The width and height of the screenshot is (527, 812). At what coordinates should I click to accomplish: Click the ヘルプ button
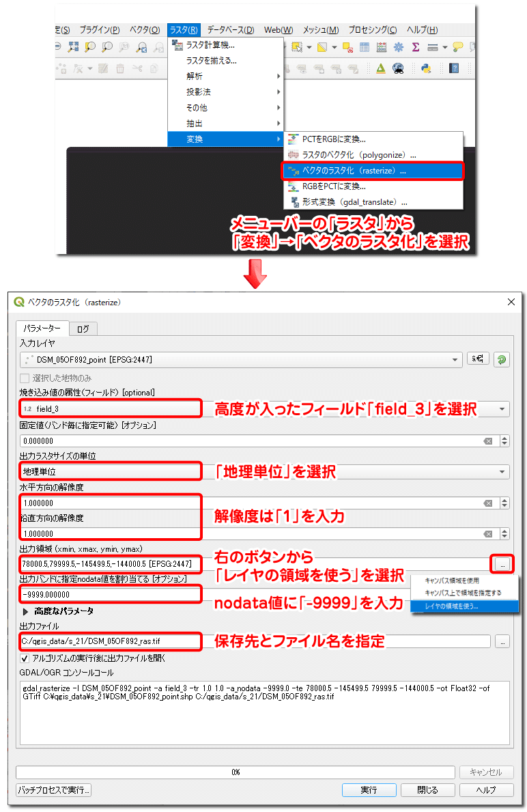[485, 790]
